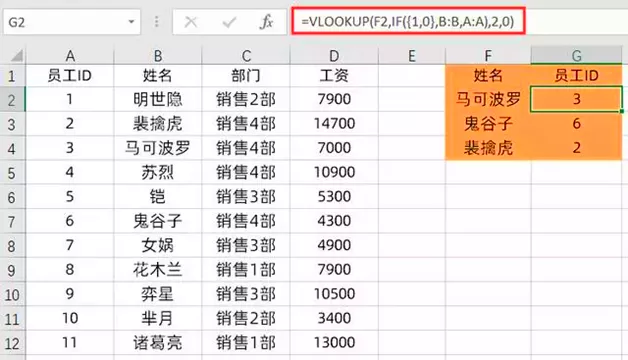This screenshot has height=360, width=628.
Task: Select row 9 header
Action: click(12, 270)
